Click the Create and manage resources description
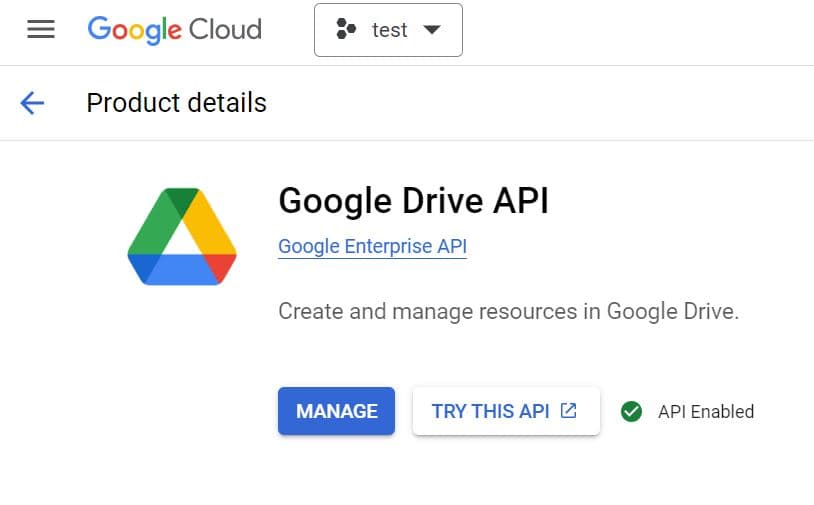 point(509,311)
